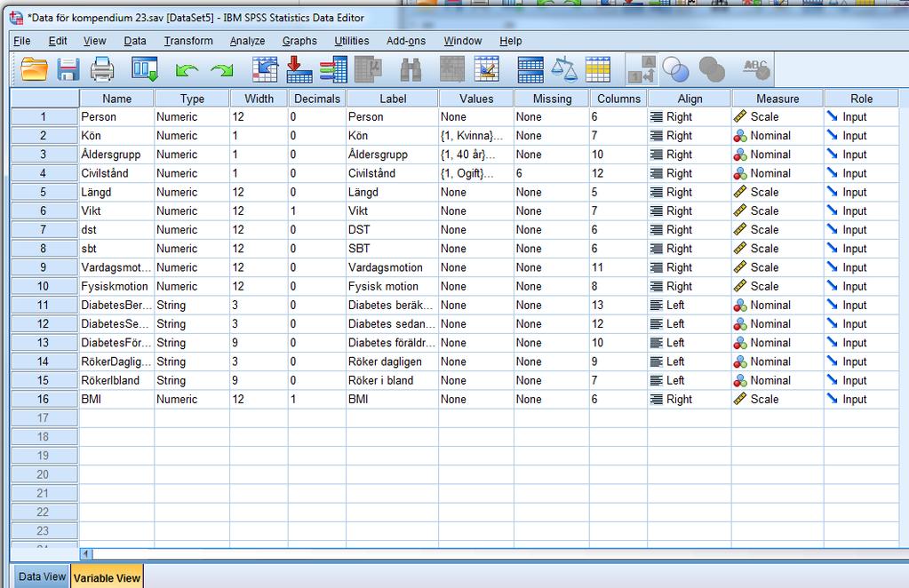Click the Split file toolbar icon
This screenshot has width=909, height=588.
[530, 69]
